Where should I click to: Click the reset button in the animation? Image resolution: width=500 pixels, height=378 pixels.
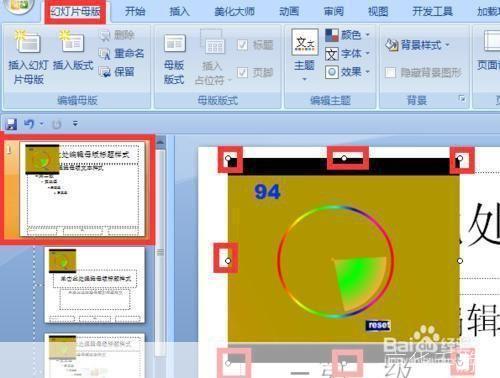click(378, 325)
